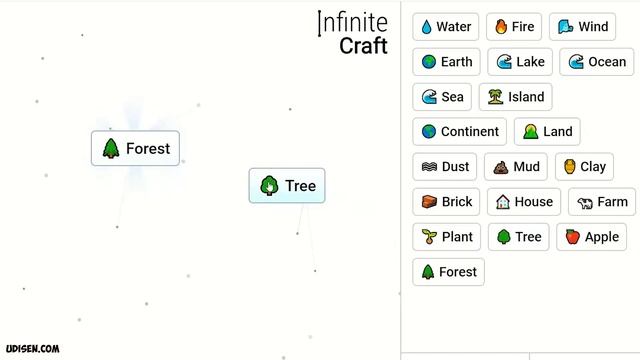Select the Brick icon in sidebar
Image resolution: width=640 pixels, height=360 pixels.
pyautogui.click(x=429, y=202)
